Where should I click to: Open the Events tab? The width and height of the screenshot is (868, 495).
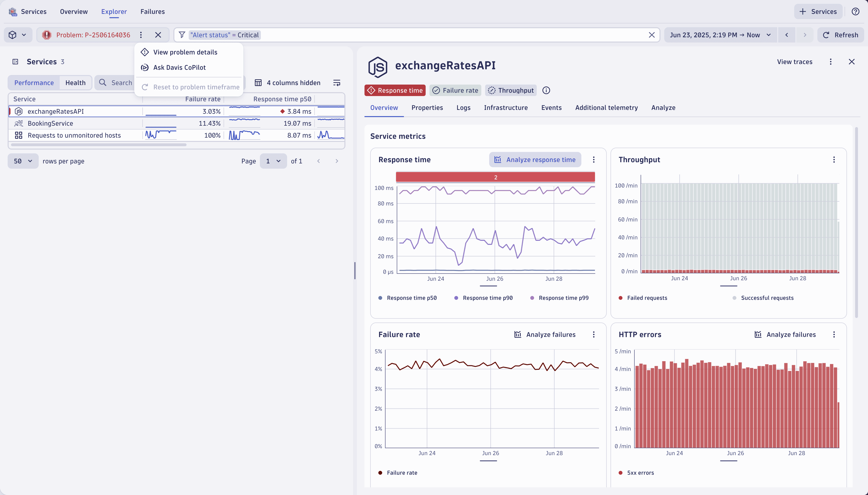coord(551,108)
